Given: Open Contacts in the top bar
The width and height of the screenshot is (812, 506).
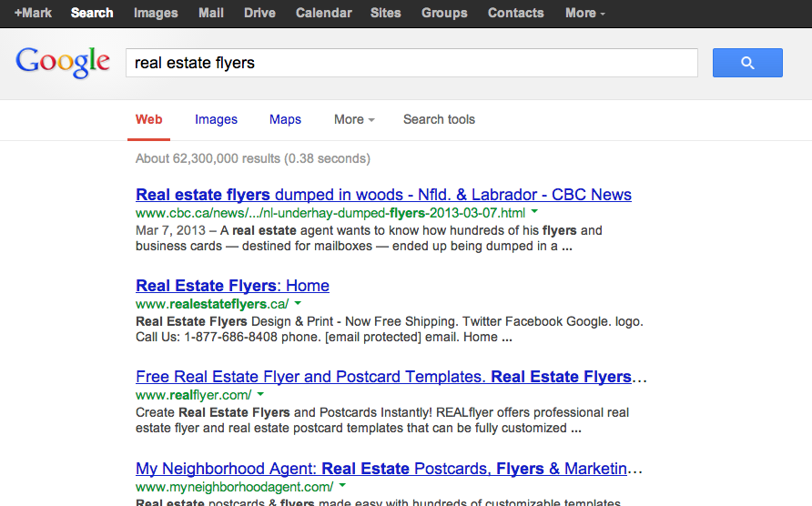Looking at the screenshot, I should click(x=516, y=13).
